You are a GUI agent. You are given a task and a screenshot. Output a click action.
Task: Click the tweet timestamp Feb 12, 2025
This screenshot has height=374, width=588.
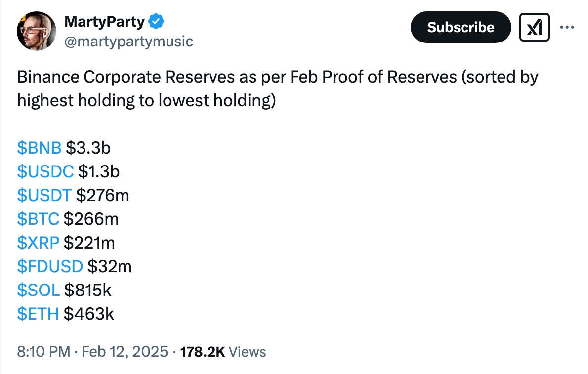pos(125,352)
